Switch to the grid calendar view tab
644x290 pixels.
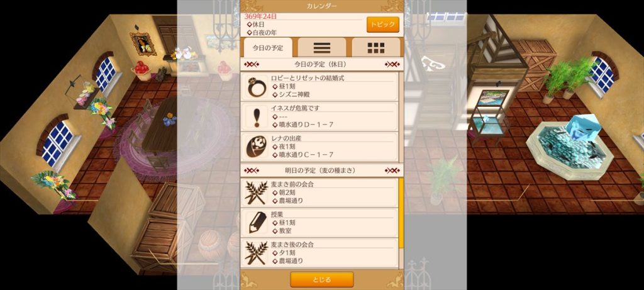(376, 48)
